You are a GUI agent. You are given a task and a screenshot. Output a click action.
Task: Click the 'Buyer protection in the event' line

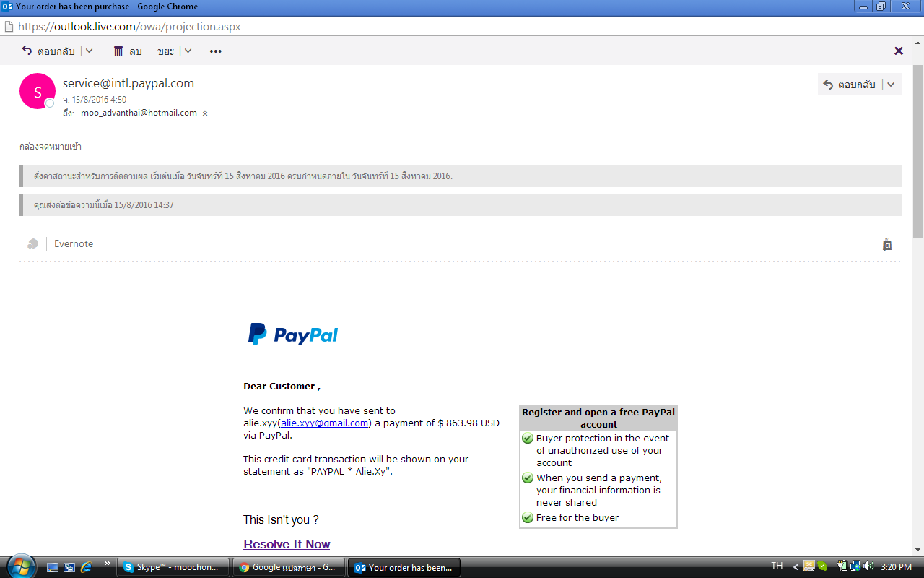pyautogui.click(x=603, y=438)
